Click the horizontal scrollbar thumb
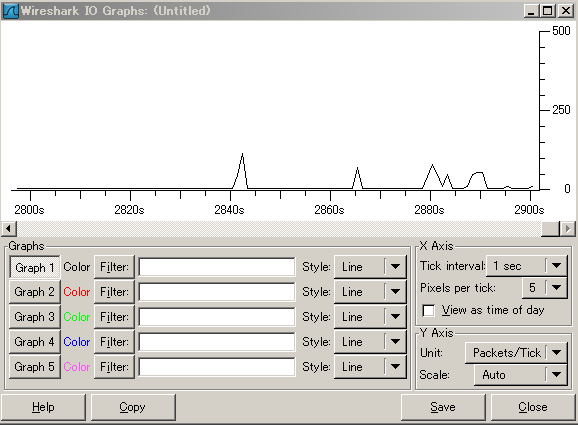This screenshot has height=425, width=578. pyautogui.click(x=550, y=229)
